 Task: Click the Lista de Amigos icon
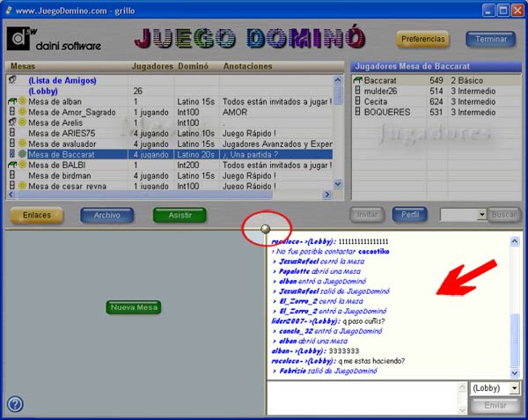(12, 79)
